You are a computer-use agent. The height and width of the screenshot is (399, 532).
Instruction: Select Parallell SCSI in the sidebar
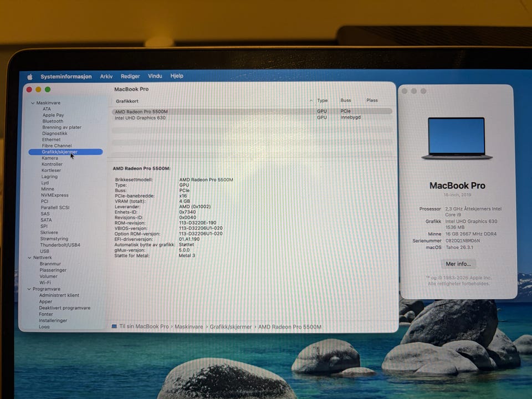[x=55, y=208]
